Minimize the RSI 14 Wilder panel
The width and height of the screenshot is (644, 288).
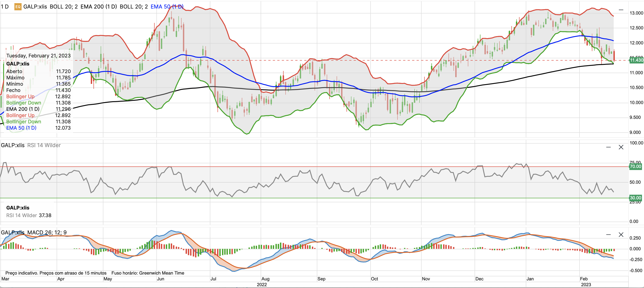click(608, 147)
